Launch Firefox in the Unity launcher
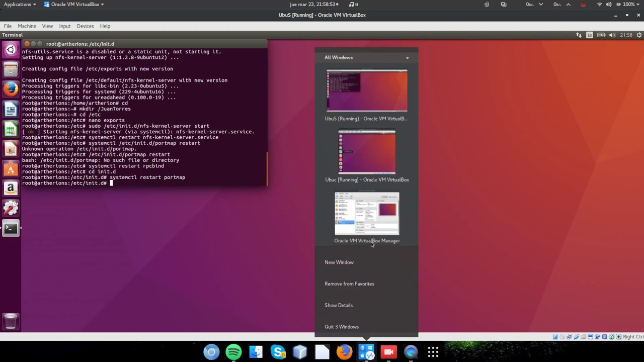 point(11,89)
